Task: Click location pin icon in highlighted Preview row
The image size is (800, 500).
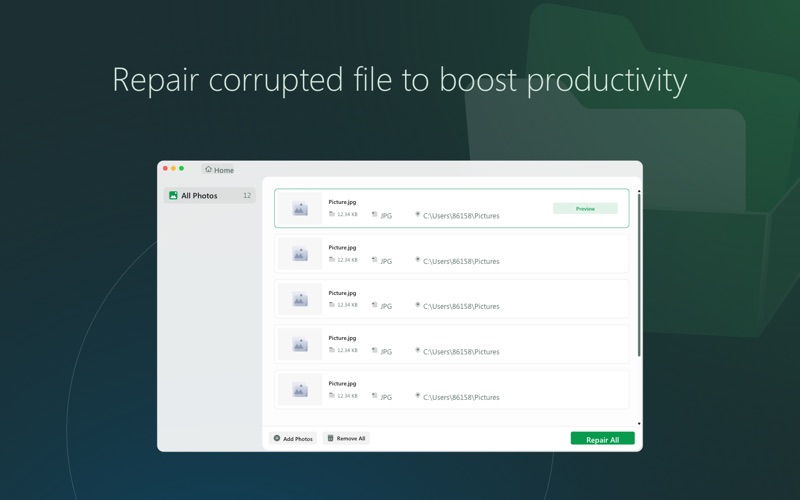Action: (417, 214)
